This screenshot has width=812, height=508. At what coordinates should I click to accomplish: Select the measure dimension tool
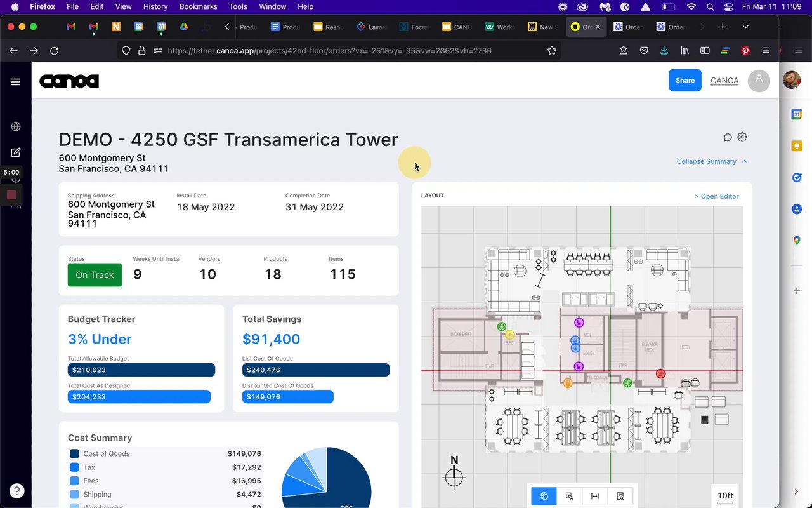coord(595,496)
